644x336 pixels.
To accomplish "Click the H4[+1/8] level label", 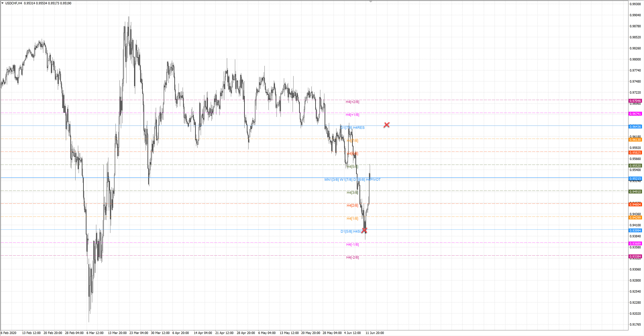I will click(352, 115).
